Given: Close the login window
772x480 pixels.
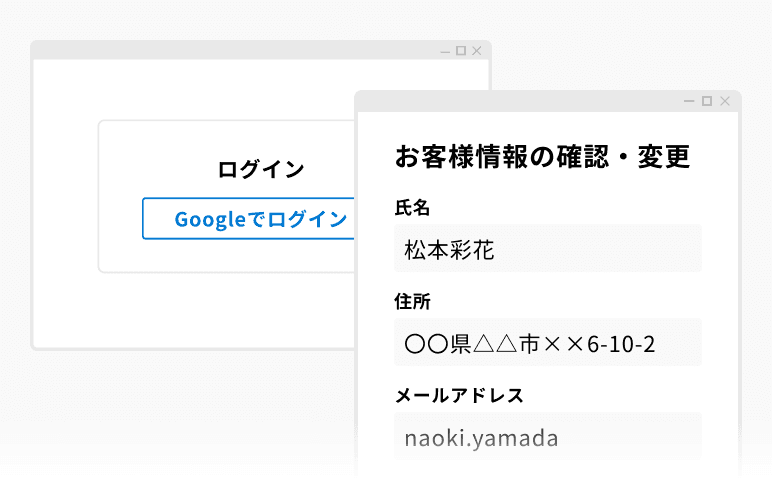Looking at the screenshot, I should 477,50.
